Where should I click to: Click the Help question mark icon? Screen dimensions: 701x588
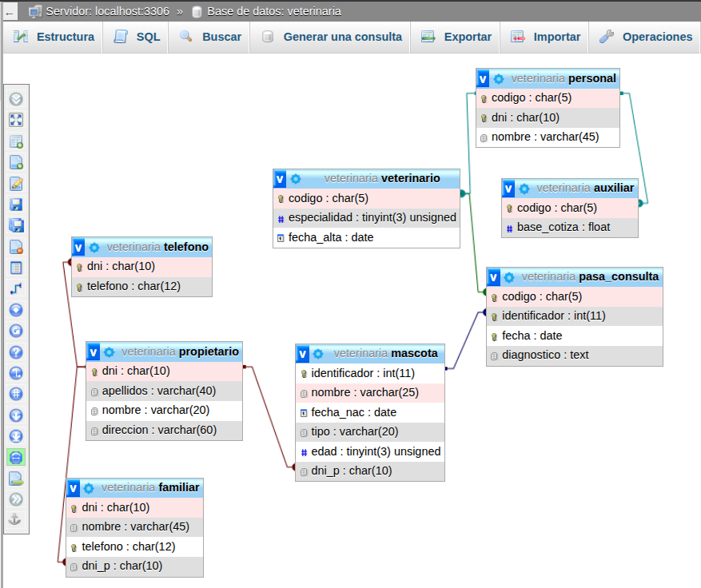click(16, 352)
